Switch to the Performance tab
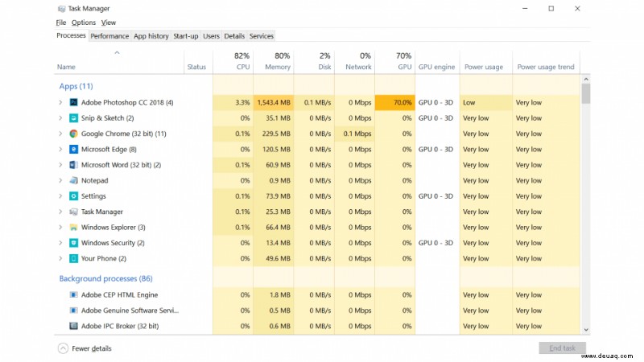Image resolution: width=644 pixels, height=362 pixels. pyautogui.click(x=109, y=36)
